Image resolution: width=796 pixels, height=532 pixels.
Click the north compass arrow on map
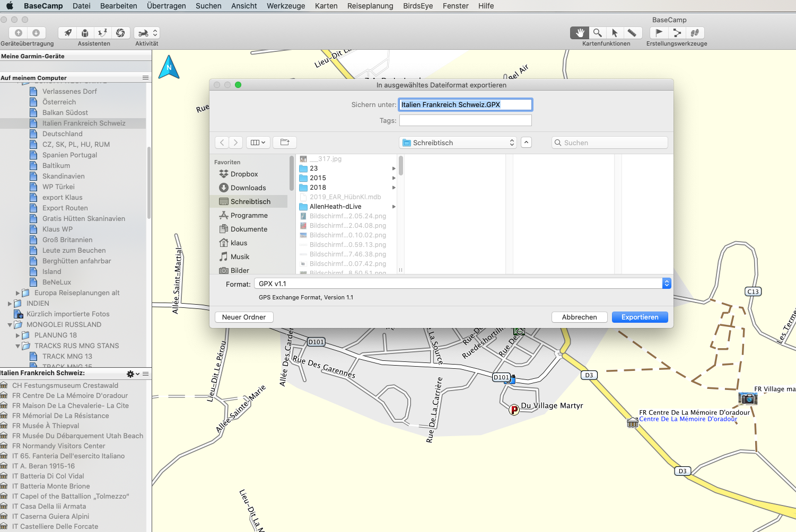coord(169,67)
